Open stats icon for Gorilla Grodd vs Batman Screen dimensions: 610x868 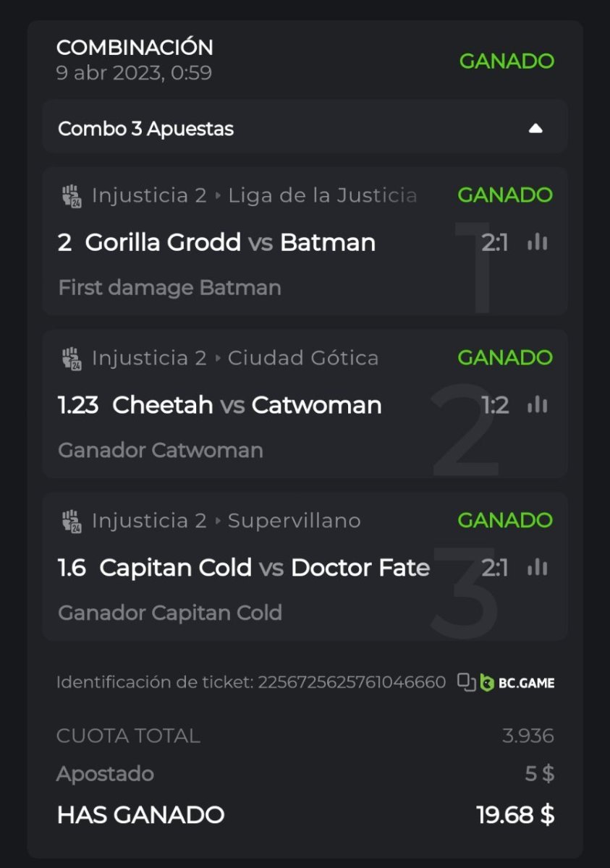point(537,242)
